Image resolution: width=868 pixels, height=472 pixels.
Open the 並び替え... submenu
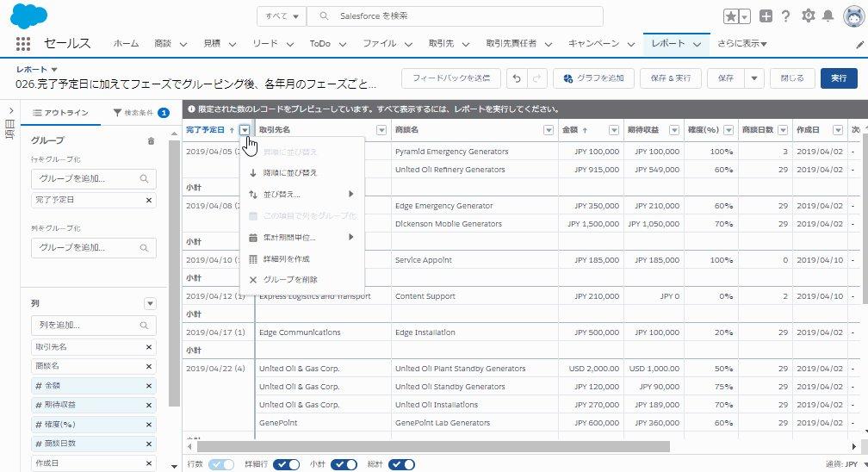302,195
